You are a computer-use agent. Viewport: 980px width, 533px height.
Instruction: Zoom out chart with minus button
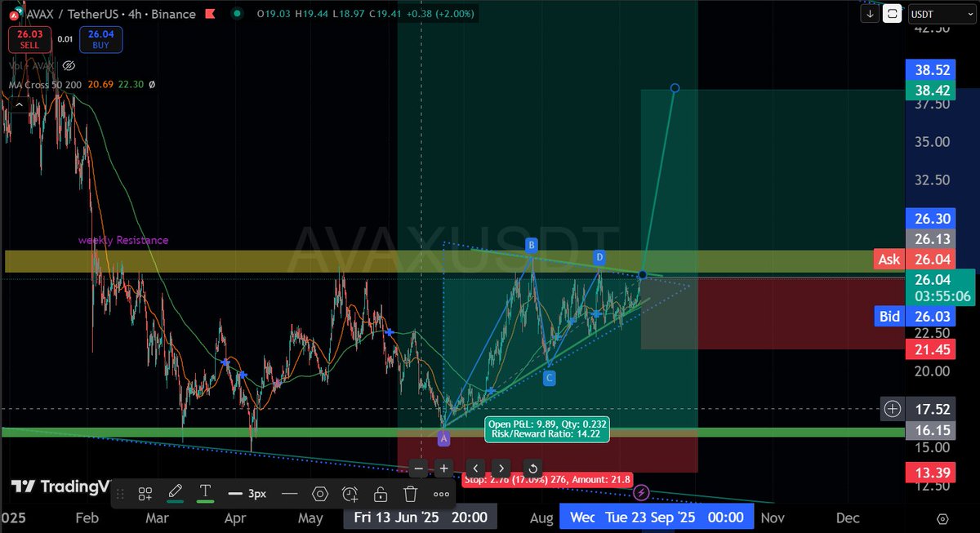coord(418,469)
